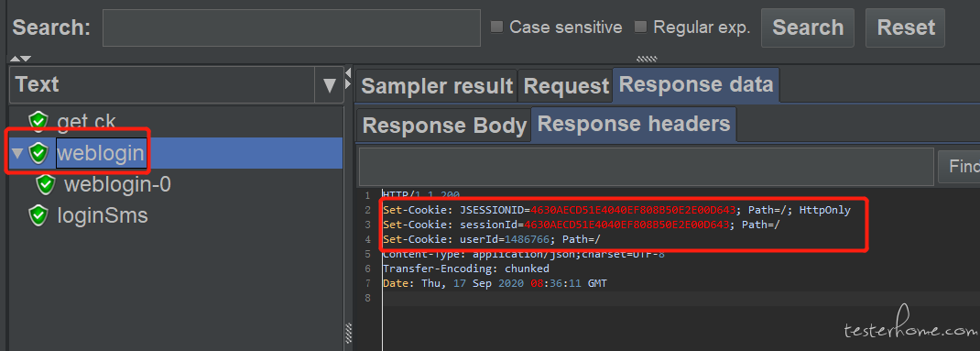Switch to Request tab
Viewport: 980px width, 351px height.
point(566,86)
